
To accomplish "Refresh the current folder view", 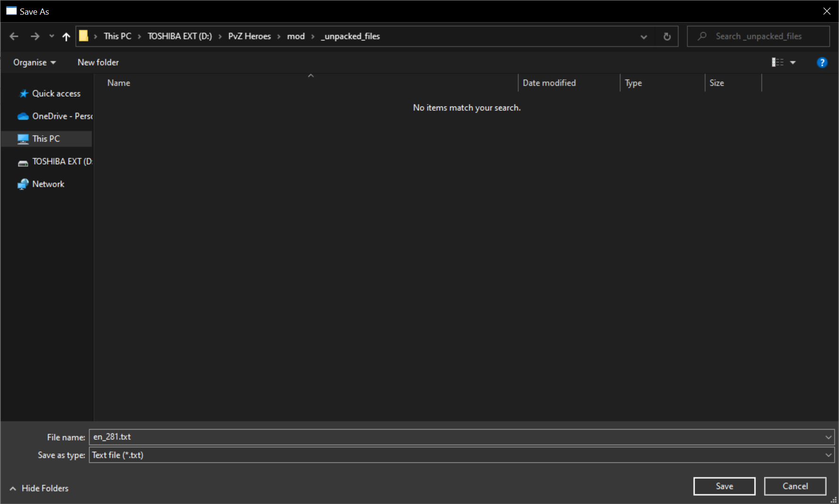I will click(x=667, y=36).
